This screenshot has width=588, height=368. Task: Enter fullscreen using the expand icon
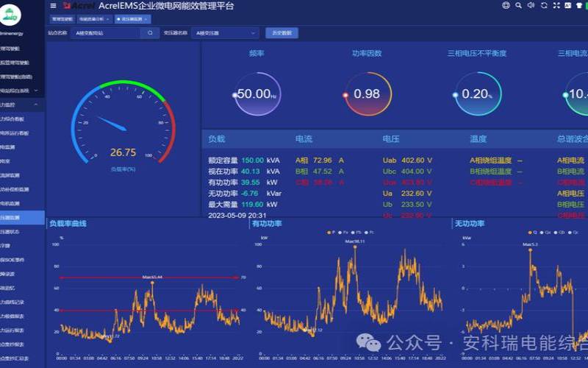[557, 5]
